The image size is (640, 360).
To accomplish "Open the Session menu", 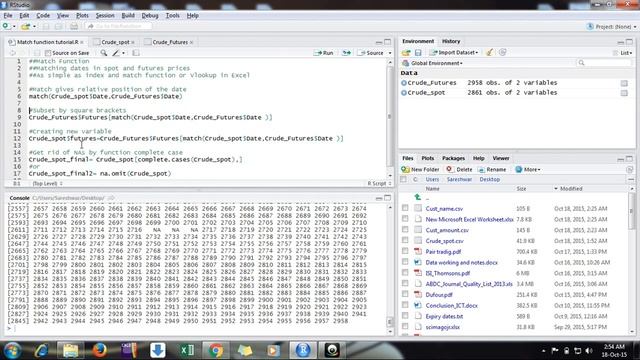I will 105,16.
